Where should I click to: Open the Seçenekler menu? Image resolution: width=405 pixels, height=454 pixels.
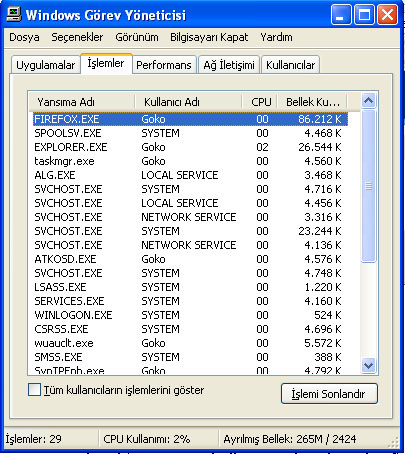77,37
